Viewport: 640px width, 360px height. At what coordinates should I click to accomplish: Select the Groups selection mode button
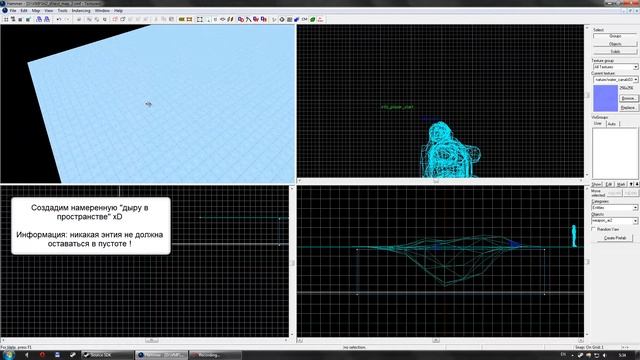pyautogui.click(x=615, y=36)
